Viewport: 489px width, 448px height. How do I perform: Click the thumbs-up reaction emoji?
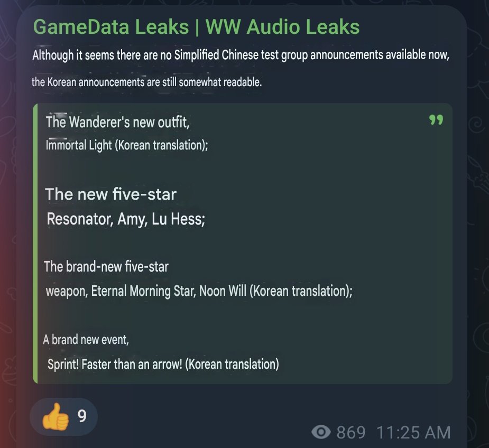[x=55, y=416]
